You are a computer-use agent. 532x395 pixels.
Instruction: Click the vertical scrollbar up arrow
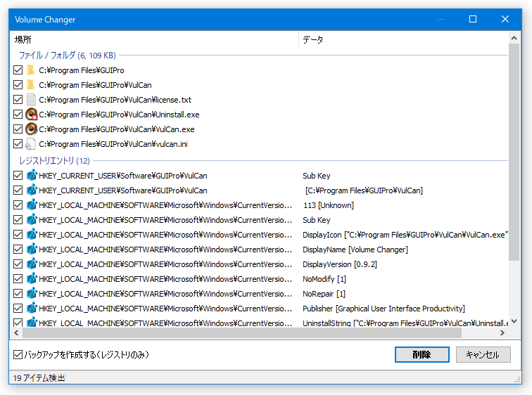(x=514, y=38)
